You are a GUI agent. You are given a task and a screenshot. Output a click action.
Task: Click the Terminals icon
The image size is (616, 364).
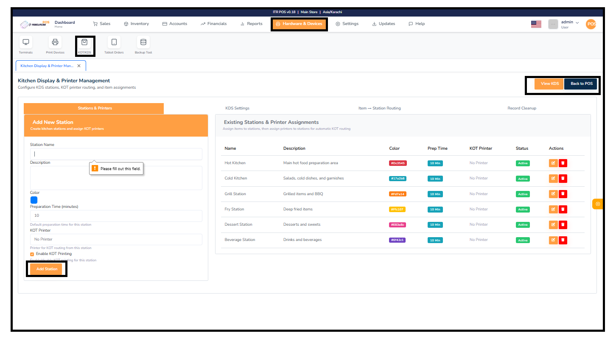[x=25, y=42]
